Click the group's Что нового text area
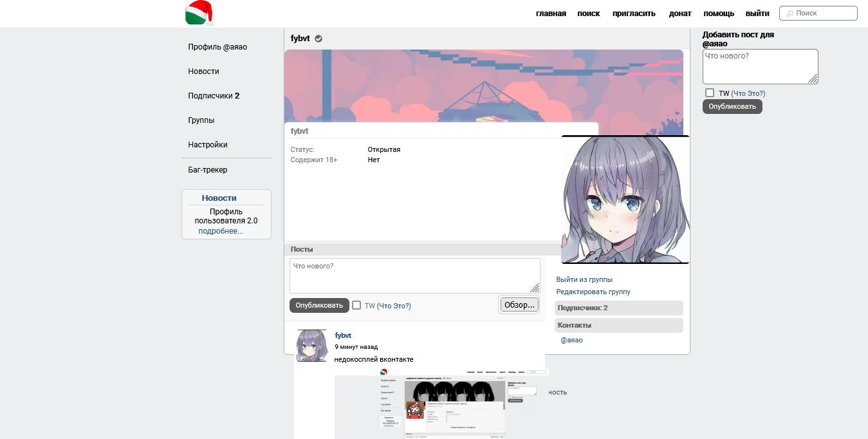Screen dimensions: 868x439 (414, 276)
